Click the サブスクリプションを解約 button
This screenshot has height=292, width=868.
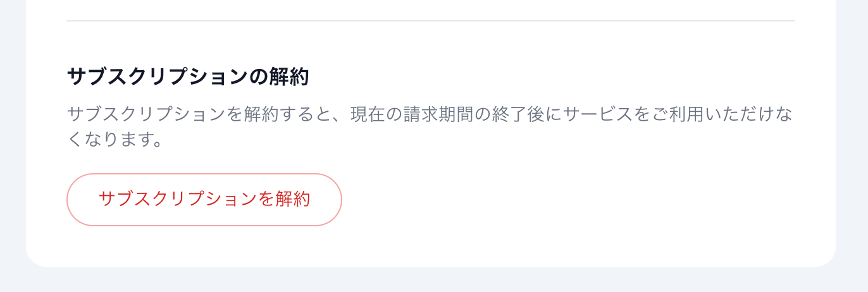point(204,200)
